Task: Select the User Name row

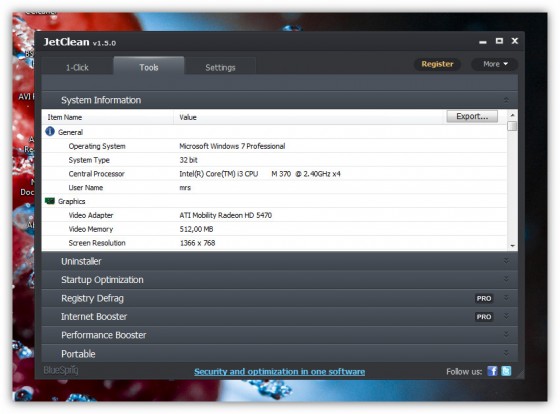Action: click(x=274, y=188)
